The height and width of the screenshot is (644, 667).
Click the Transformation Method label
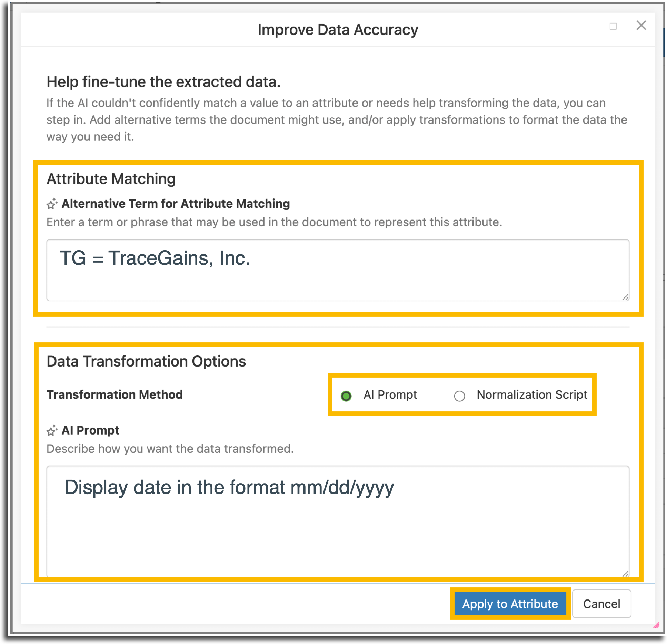115,394
